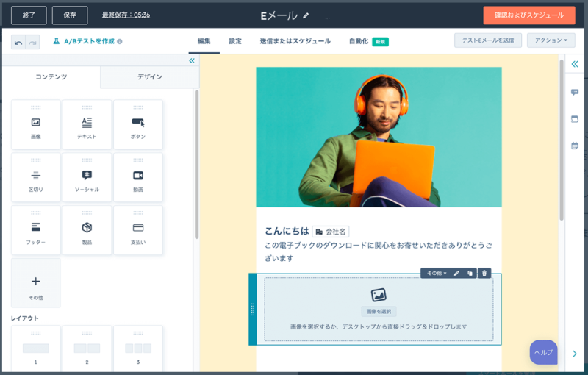Undo the last change
Image resolution: width=588 pixels, height=375 pixels.
click(x=18, y=43)
